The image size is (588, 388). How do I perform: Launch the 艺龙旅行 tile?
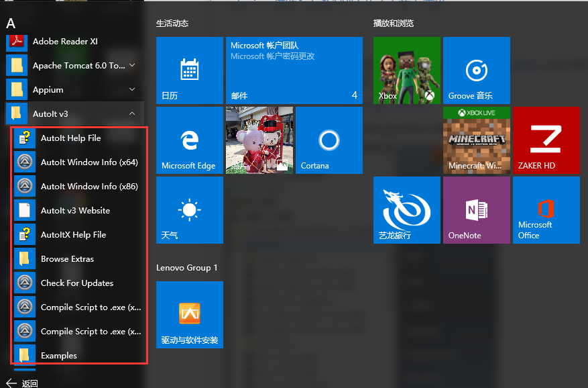[x=406, y=210]
